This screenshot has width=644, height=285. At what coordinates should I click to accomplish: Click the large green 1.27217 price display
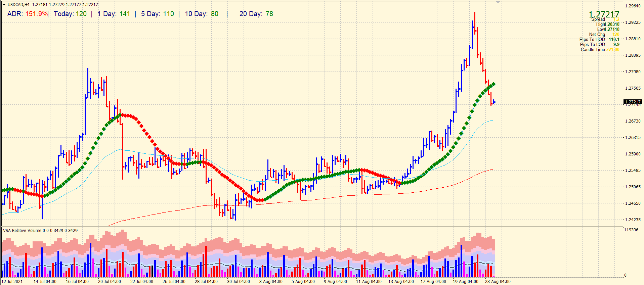(604, 14)
